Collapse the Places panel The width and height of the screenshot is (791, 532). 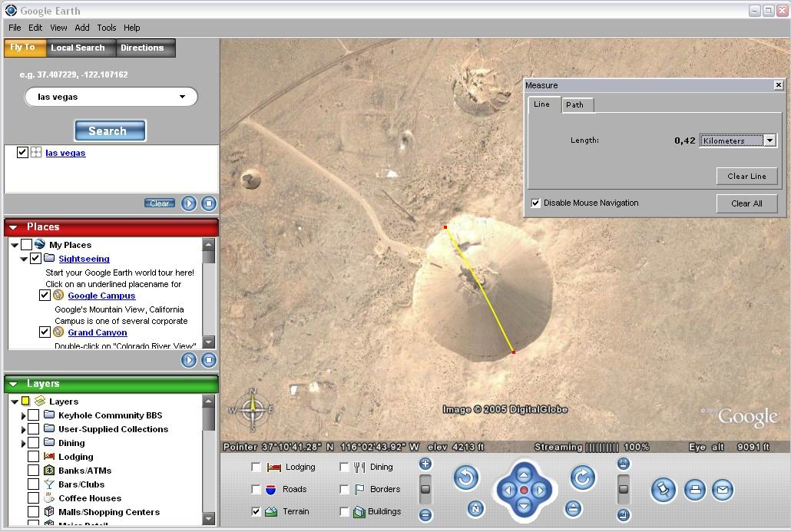click(x=14, y=227)
